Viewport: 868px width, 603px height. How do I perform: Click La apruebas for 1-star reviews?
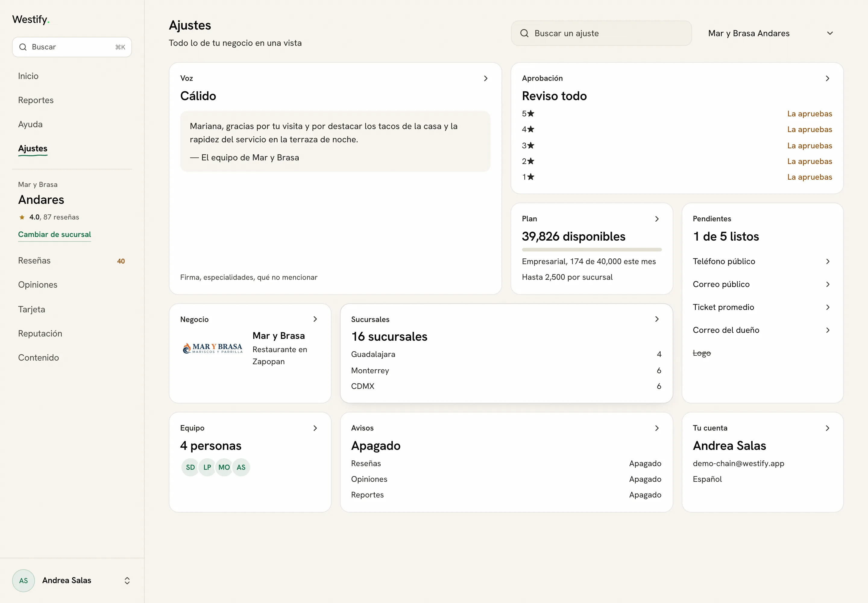click(810, 177)
